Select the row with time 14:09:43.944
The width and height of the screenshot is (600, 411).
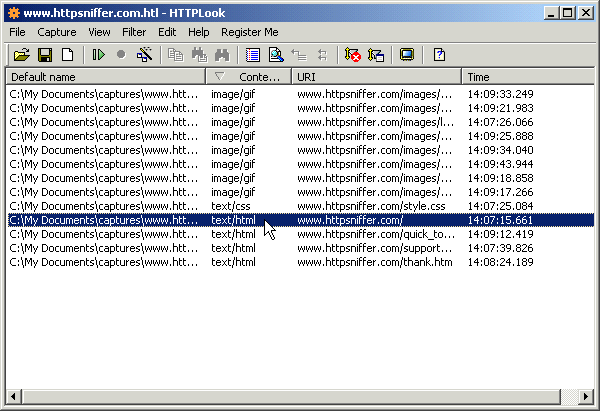pyautogui.click(x=301, y=164)
